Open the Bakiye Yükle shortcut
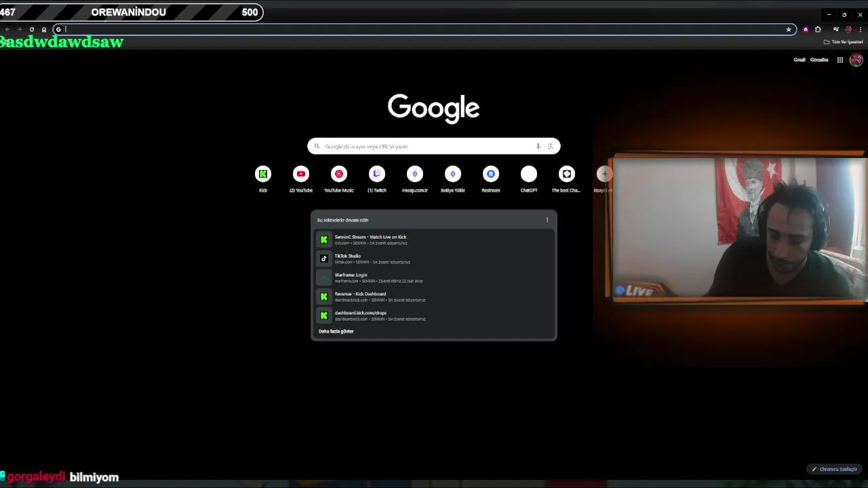Viewport: 868px width, 488px height. tap(453, 174)
